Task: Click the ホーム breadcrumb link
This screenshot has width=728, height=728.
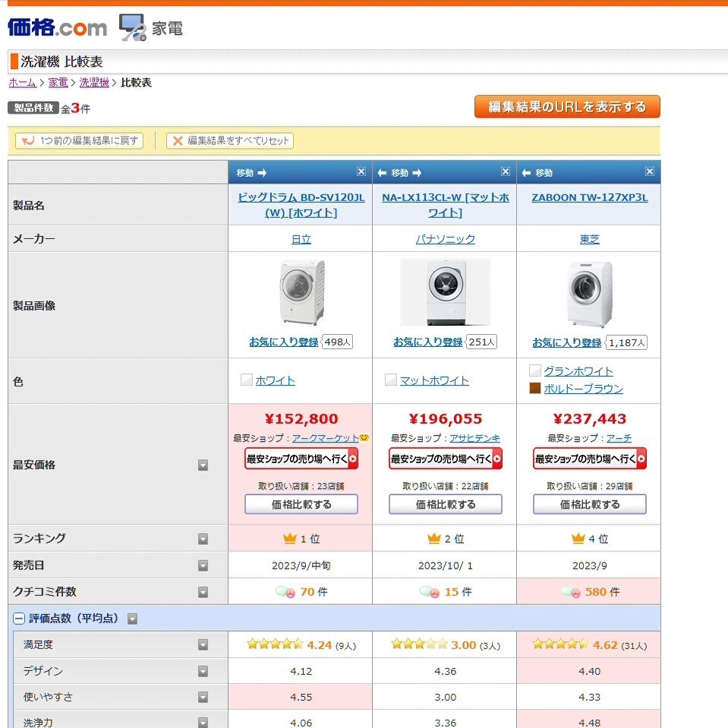Action: (22, 83)
